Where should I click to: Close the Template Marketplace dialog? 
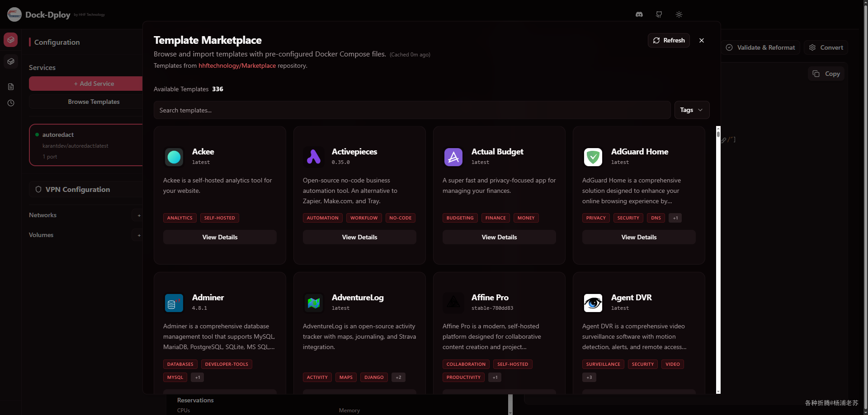(702, 40)
